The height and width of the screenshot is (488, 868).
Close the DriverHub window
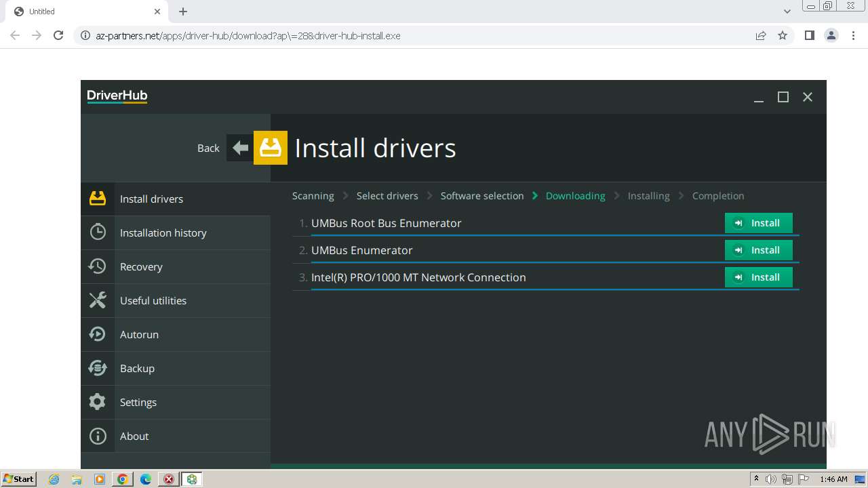(x=808, y=97)
